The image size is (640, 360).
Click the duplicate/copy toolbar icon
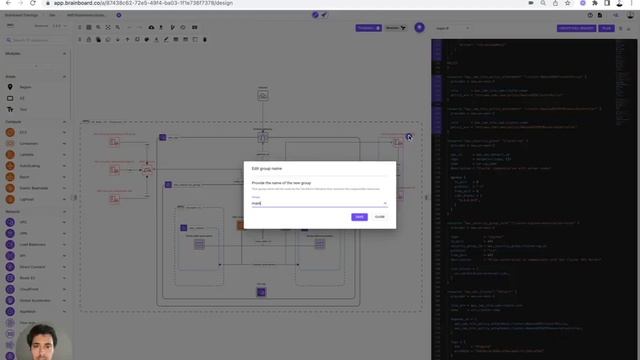click(98, 40)
